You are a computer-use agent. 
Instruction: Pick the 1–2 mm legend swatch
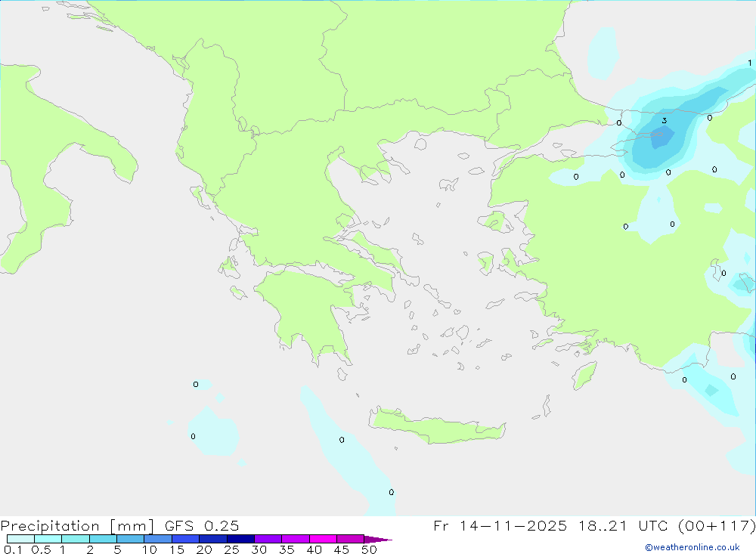point(75,539)
